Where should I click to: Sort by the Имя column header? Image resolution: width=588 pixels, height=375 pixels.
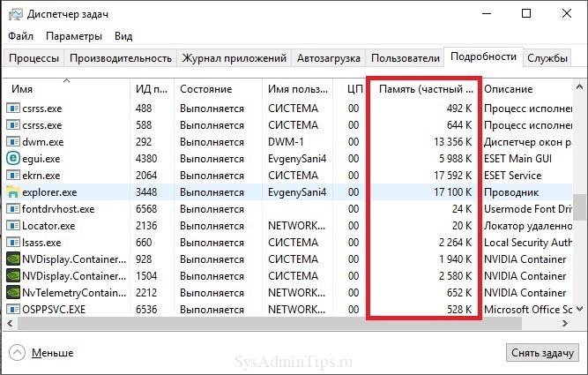point(66,89)
